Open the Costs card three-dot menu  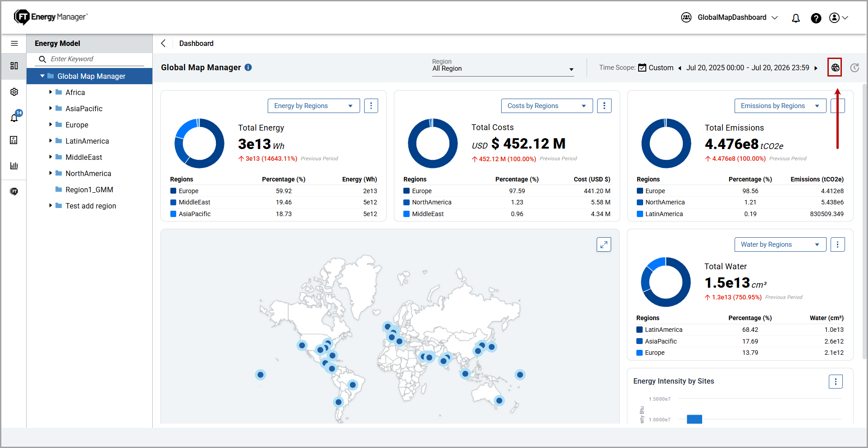(x=604, y=106)
